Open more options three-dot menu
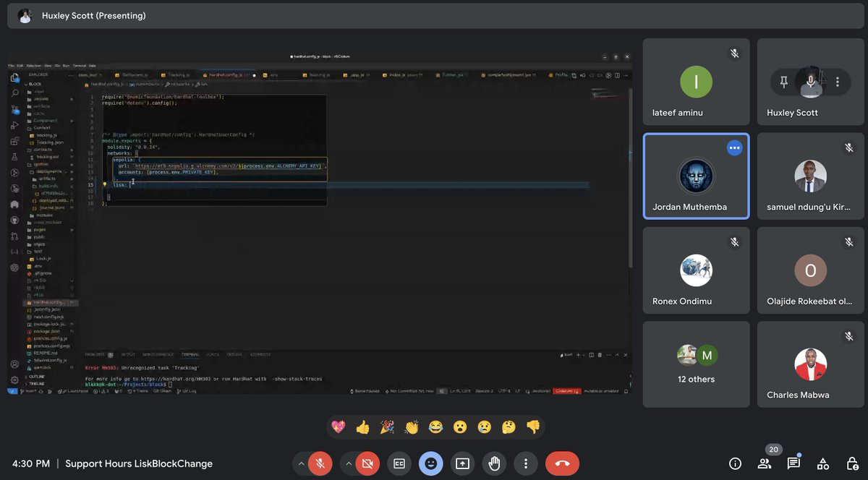This screenshot has height=480, width=868. pyautogui.click(x=527, y=463)
